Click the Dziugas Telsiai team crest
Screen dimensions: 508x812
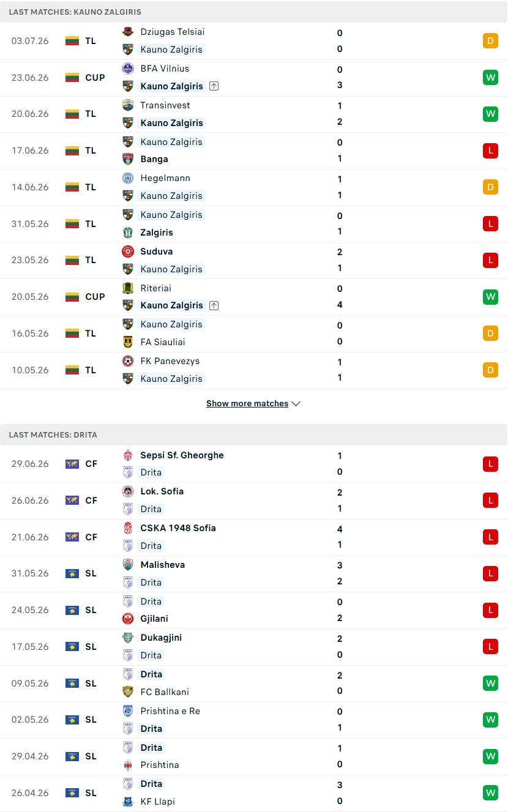(x=128, y=32)
